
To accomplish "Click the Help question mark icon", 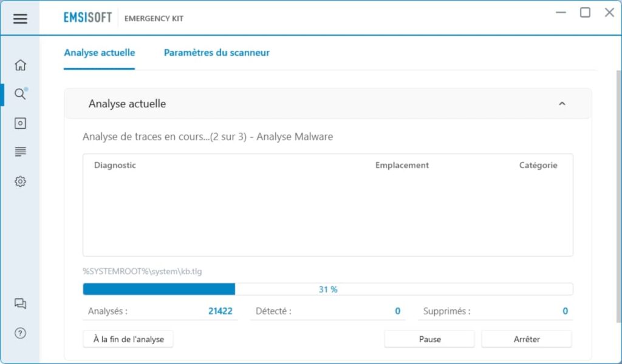I will [20, 333].
